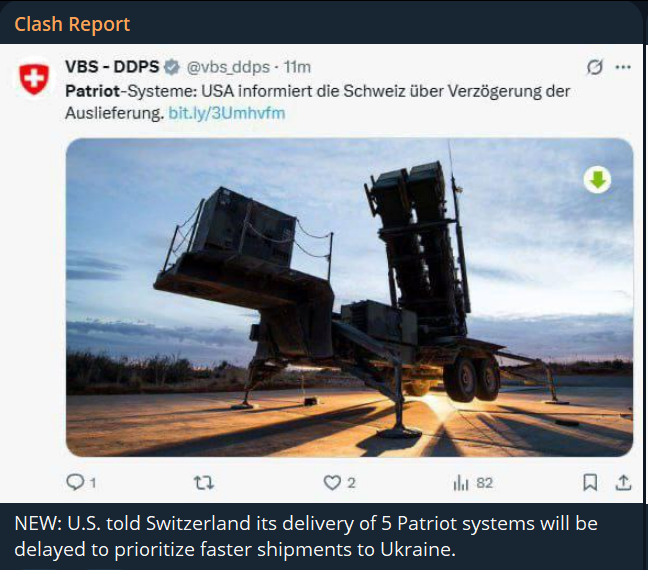Open the three-dot more options menu
The width and height of the screenshot is (648, 570).
pyautogui.click(x=623, y=67)
